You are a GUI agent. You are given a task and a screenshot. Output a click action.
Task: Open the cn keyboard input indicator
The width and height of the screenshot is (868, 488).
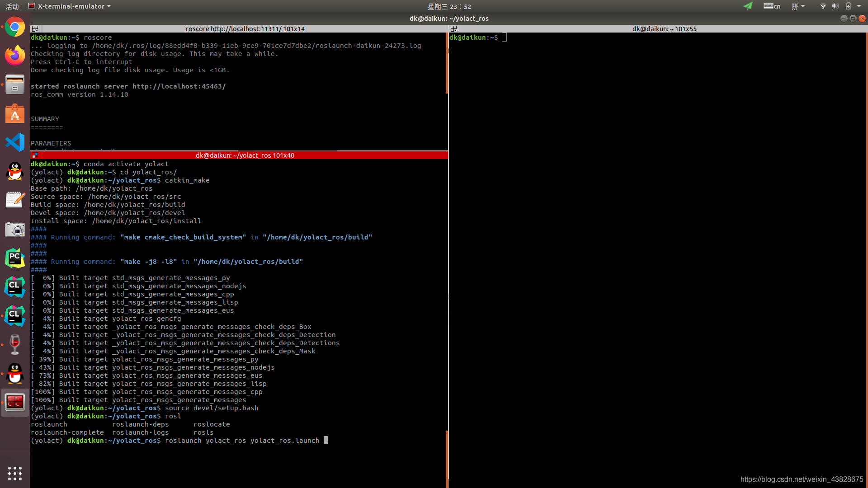point(772,6)
